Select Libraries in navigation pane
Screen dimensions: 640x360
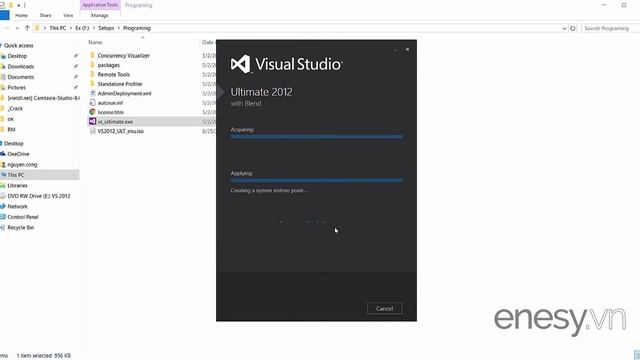pos(18,185)
